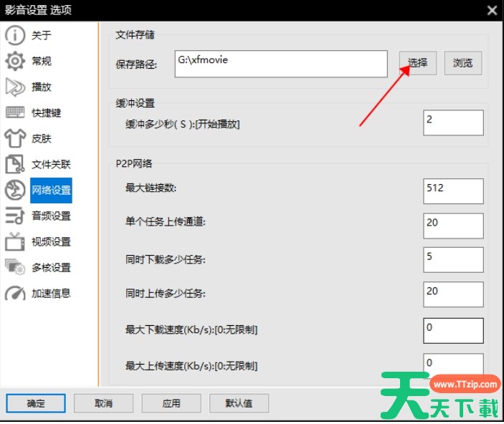The width and height of the screenshot is (504, 424).
Task: Click the 同时下載多少任务 field showing 5
Action: pyautogui.click(x=453, y=260)
